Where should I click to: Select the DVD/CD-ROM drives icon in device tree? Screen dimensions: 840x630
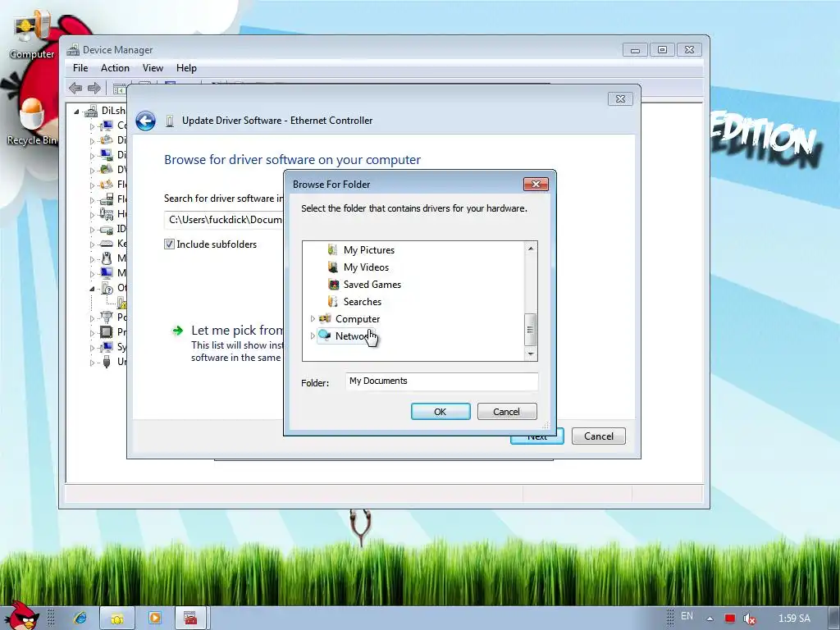point(107,169)
